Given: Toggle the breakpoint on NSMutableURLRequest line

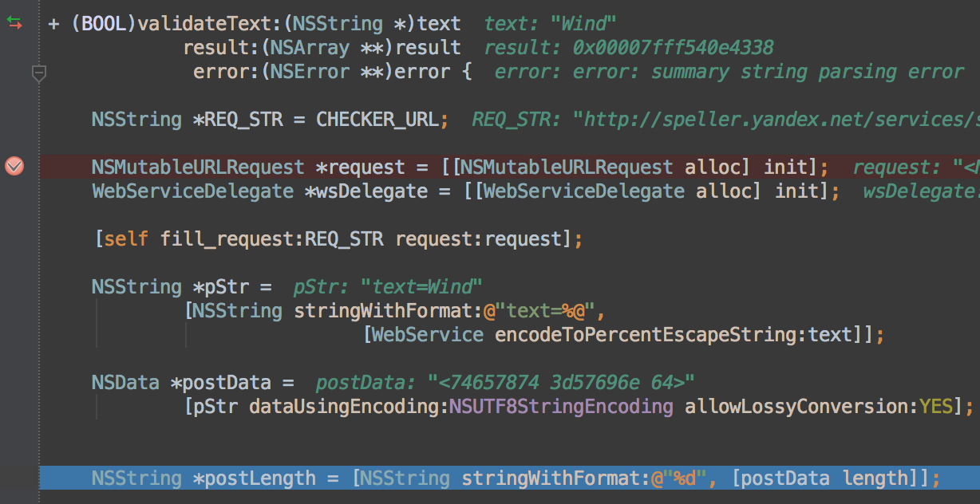Looking at the screenshot, I should (x=14, y=167).
